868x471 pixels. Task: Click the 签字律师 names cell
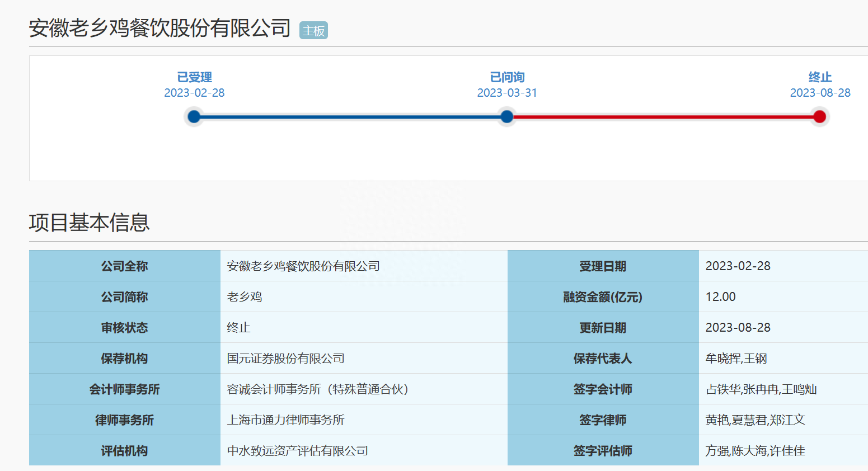755,420
